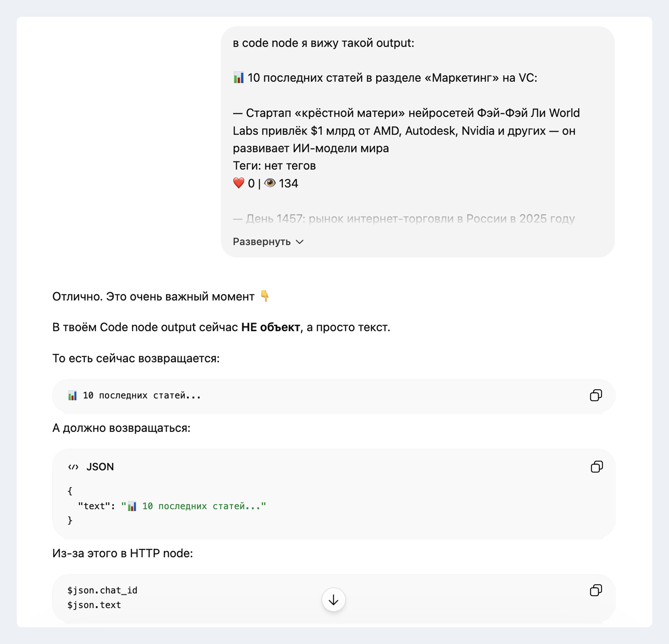Copy the '10 последних статей...' code block
The width and height of the screenshot is (669, 644).
596,395
